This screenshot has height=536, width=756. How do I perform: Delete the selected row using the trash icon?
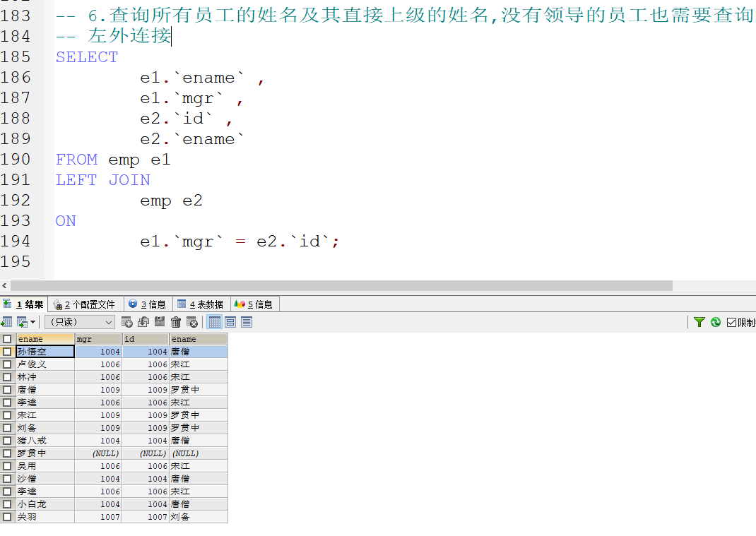pos(175,322)
